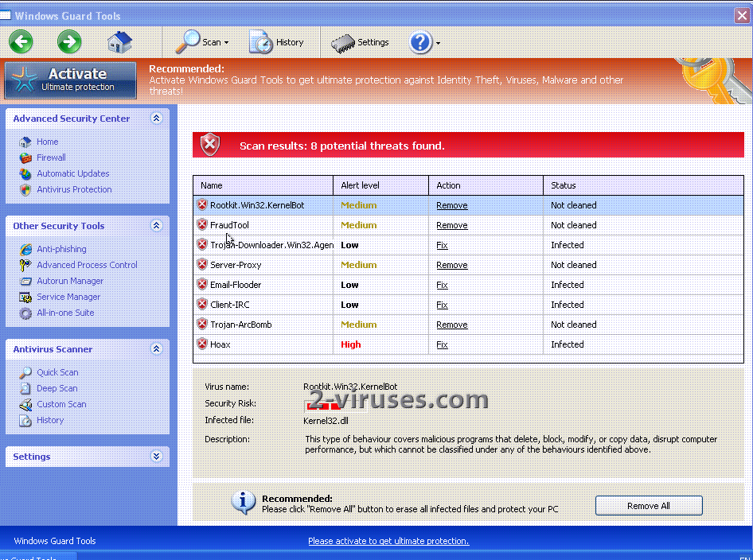Click Remove for Trojan-ArcBomb

[452, 325]
